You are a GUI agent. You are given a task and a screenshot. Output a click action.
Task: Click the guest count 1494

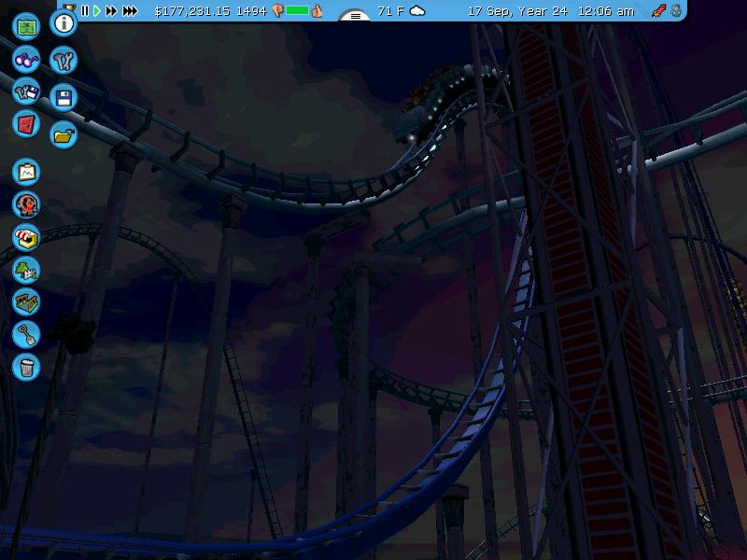click(251, 11)
